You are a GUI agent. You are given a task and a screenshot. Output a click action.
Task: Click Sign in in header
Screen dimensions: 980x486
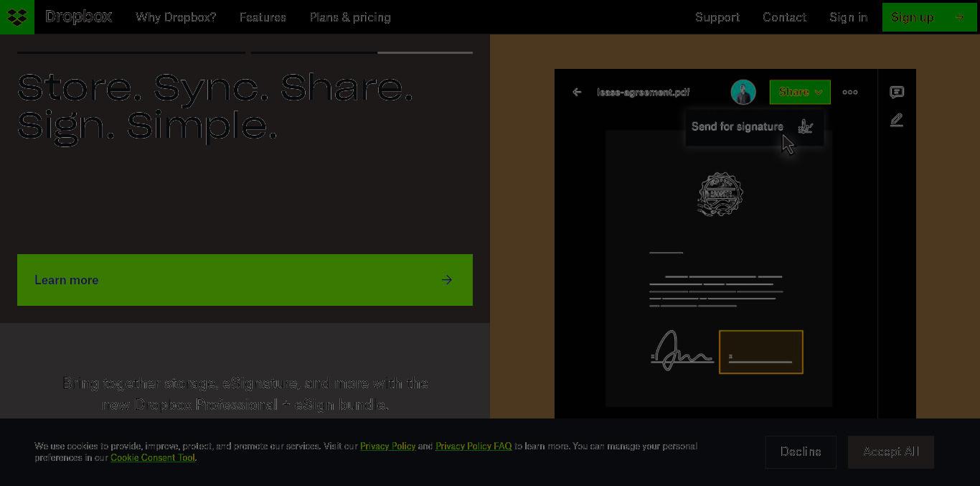[x=849, y=17]
